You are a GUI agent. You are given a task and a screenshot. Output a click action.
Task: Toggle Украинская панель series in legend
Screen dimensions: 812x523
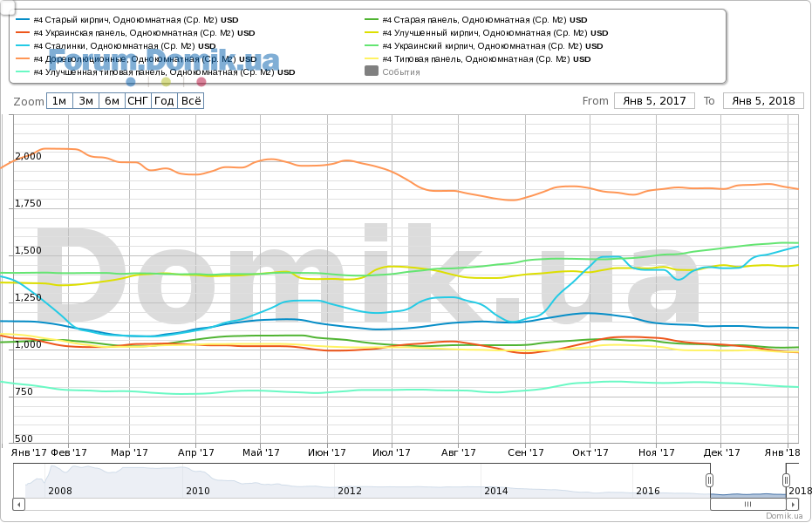click(136, 33)
